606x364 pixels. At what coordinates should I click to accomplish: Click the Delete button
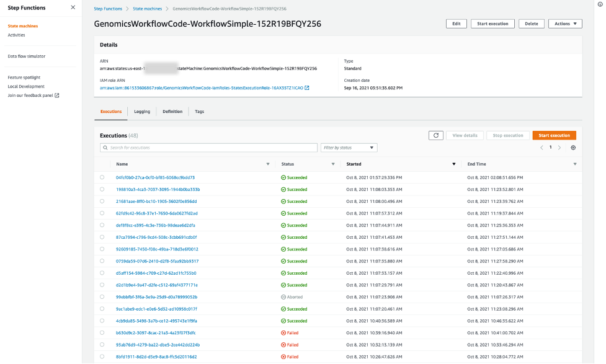532,24
